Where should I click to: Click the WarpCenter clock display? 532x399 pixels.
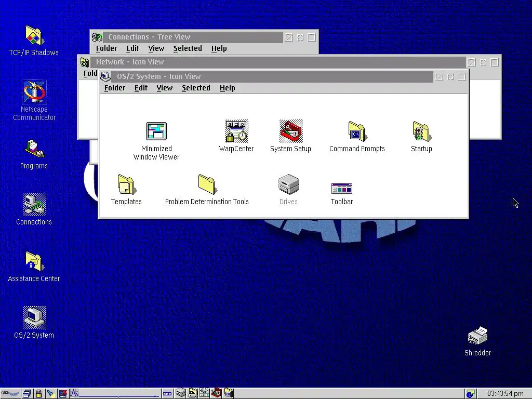click(505, 394)
